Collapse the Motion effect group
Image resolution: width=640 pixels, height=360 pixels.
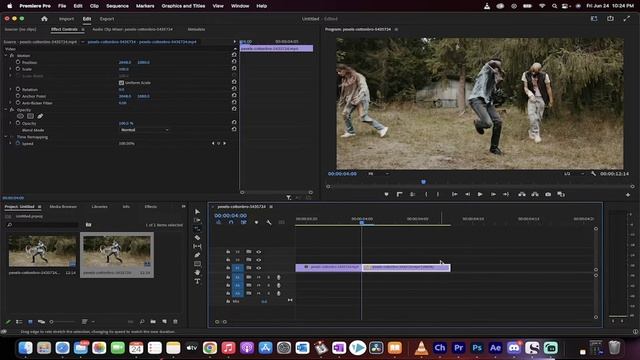point(6,56)
